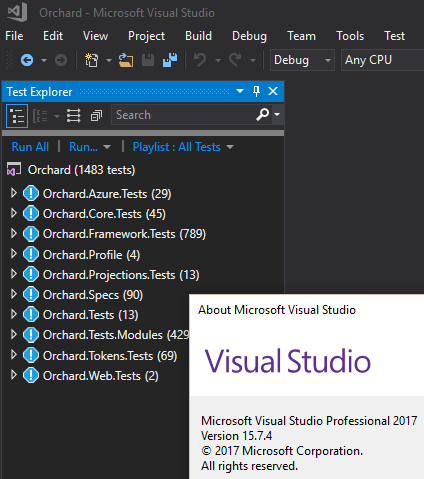The width and height of the screenshot is (424, 479).
Task: Click the Open File folder icon
Action: [x=126, y=60]
